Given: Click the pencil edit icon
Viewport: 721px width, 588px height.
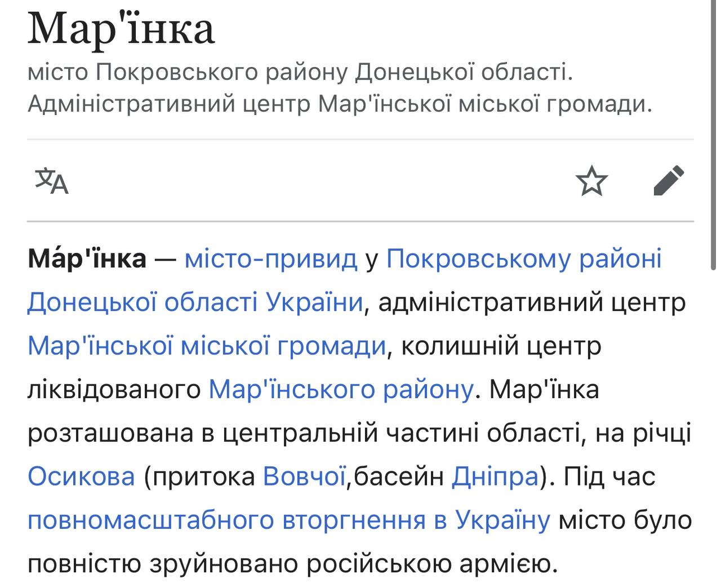Looking at the screenshot, I should click(x=669, y=181).
